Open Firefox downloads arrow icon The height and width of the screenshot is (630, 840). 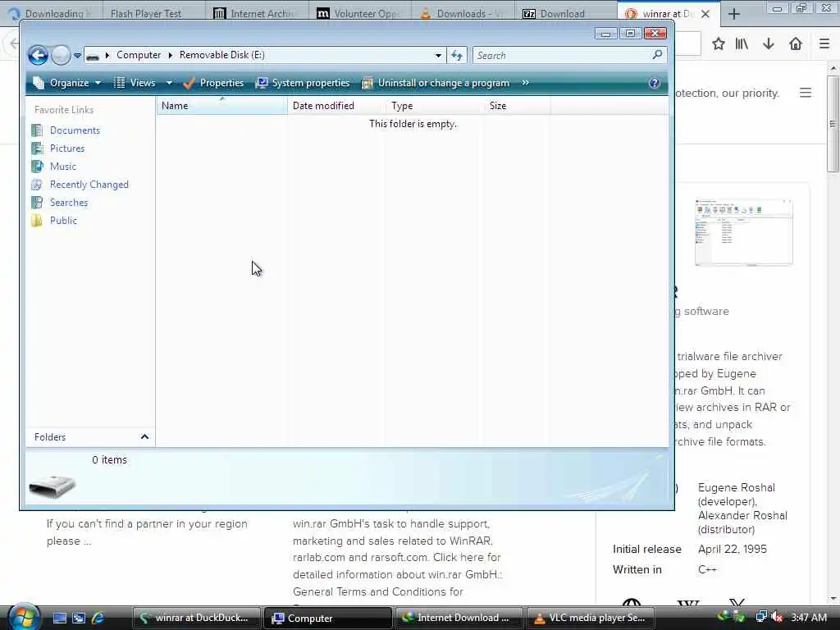point(768,44)
